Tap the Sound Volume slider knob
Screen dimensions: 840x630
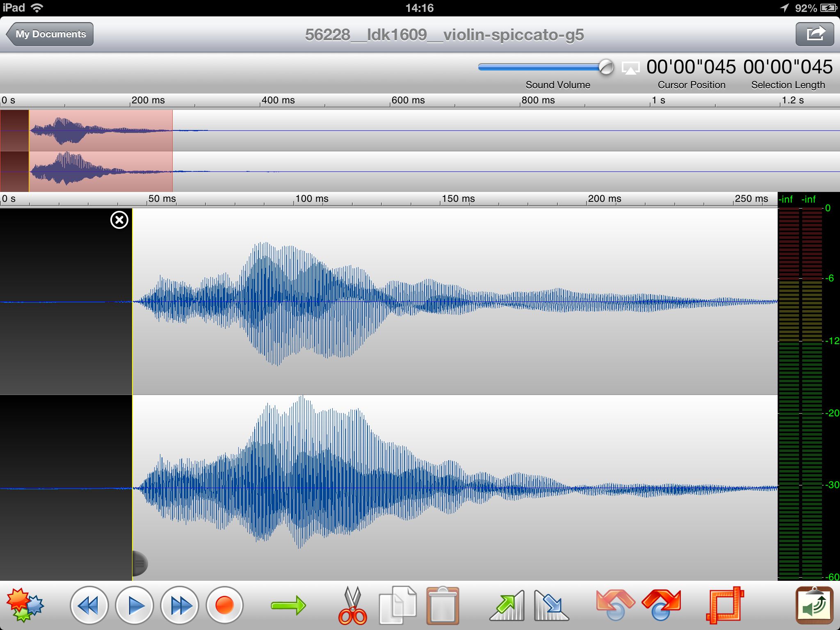tap(605, 67)
